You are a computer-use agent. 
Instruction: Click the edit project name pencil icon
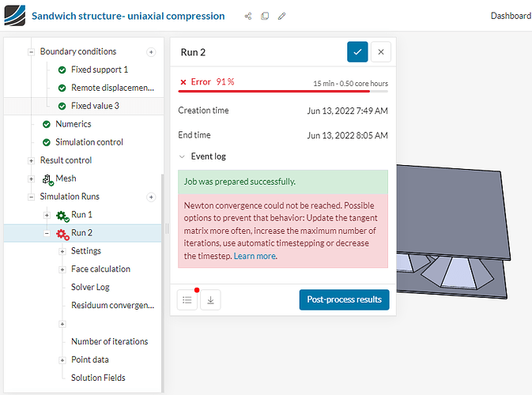(x=282, y=16)
